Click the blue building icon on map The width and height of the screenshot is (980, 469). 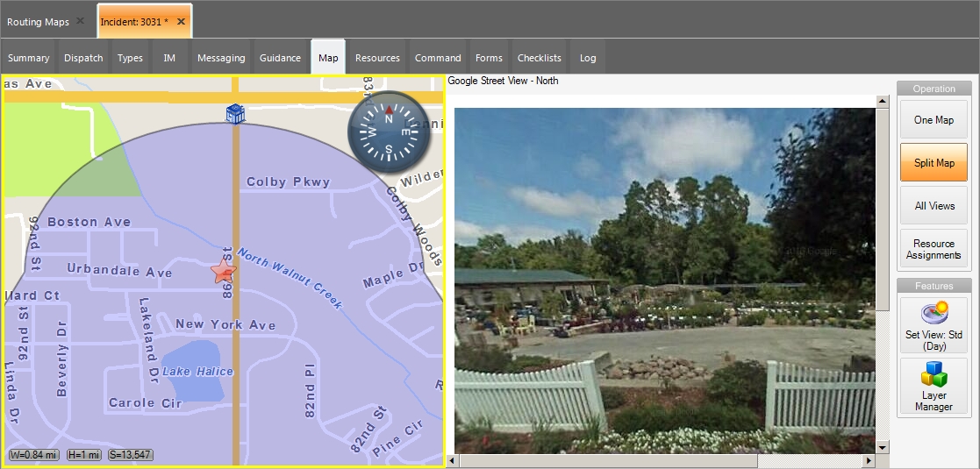click(235, 114)
